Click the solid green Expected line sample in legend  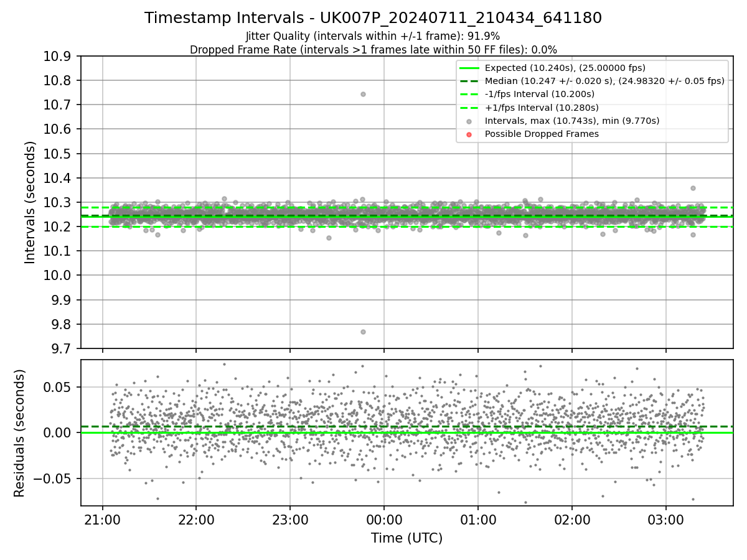point(469,68)
